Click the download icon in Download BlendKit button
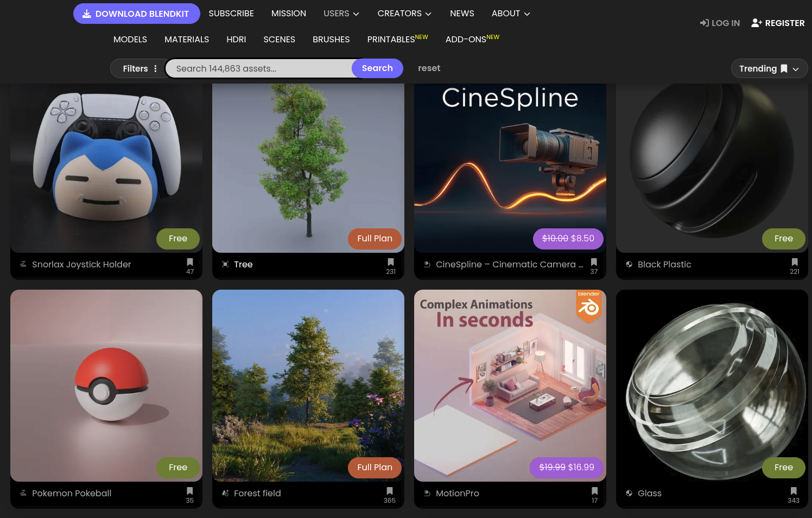Image resolution: width=812 pixels, height=518 pixels. (x=87, y=14)
